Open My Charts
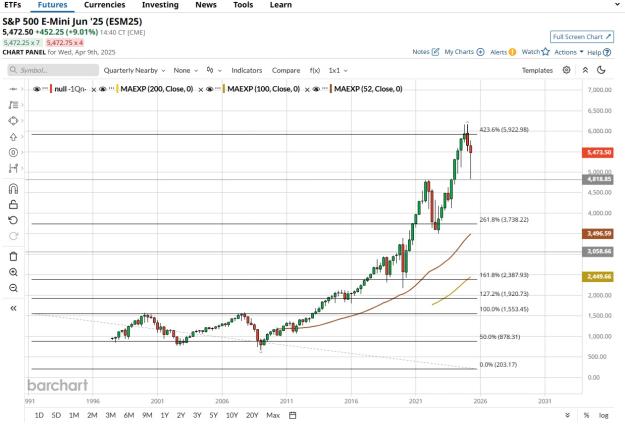625x428 pixels. [464, 52]
